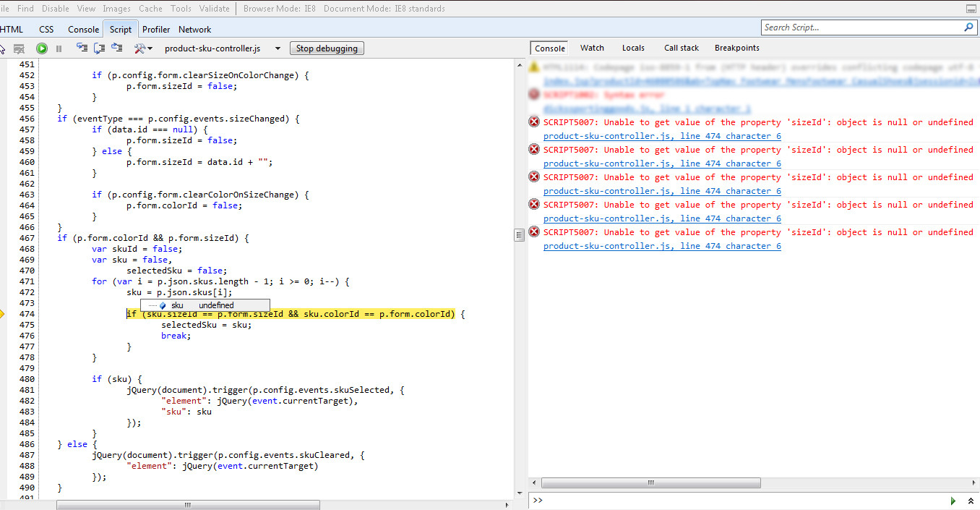The image size is (980, 510).
Task: Continue script execution with green play icon
Action: 42,48
